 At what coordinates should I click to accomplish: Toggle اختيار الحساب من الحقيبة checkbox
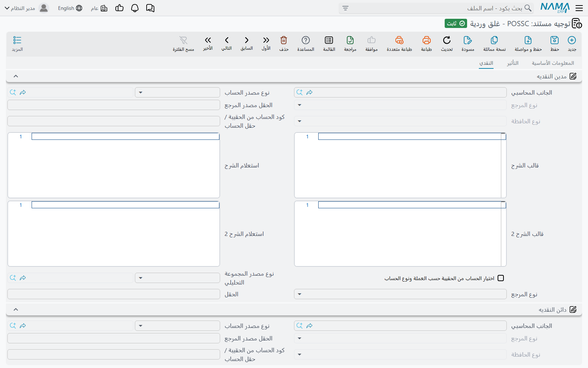(501, 278)
